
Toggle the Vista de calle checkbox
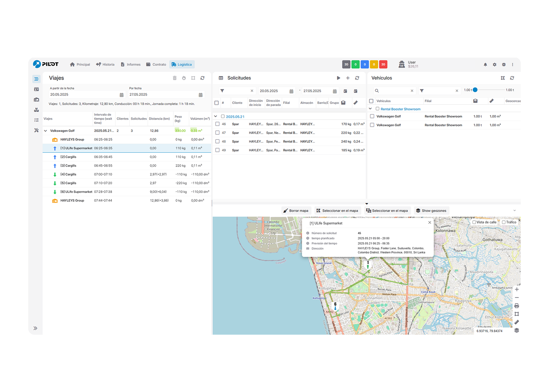coord(474,222)
